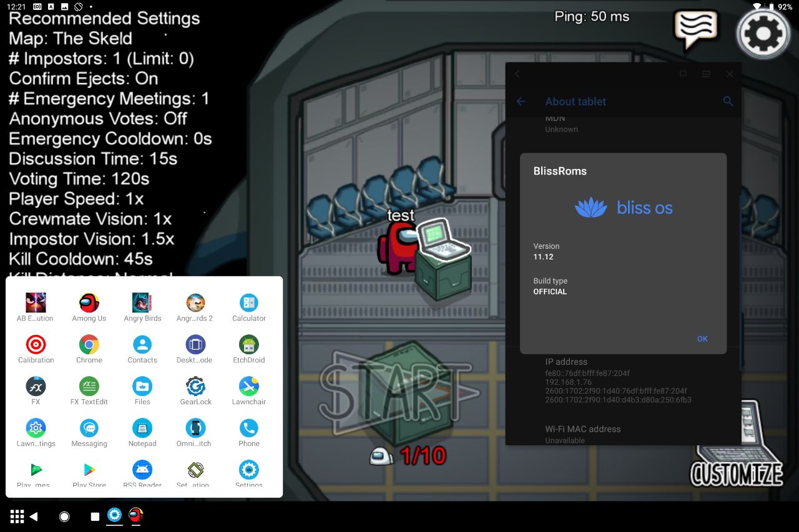Click the Kill Cooldown: 45s line
The height and width of the screenshot is (532, 799).
coord(81,258)
